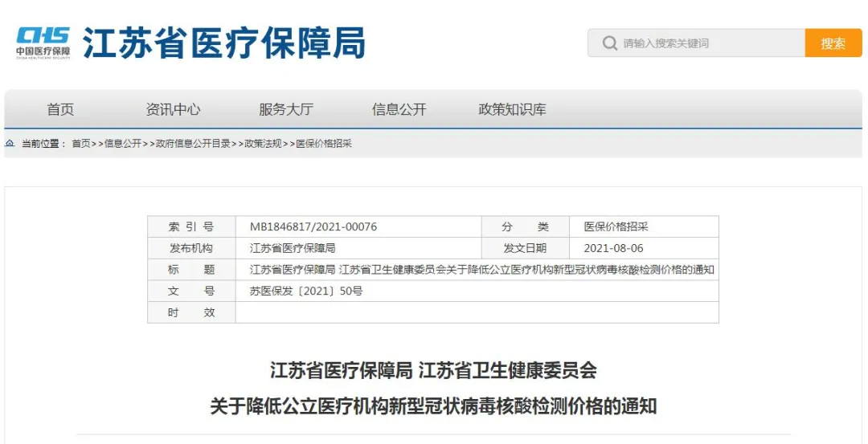Click the 发布机构 label cell
Viewport: 868px width, 444px height.
pyautogui.click(x=191, y=248)
